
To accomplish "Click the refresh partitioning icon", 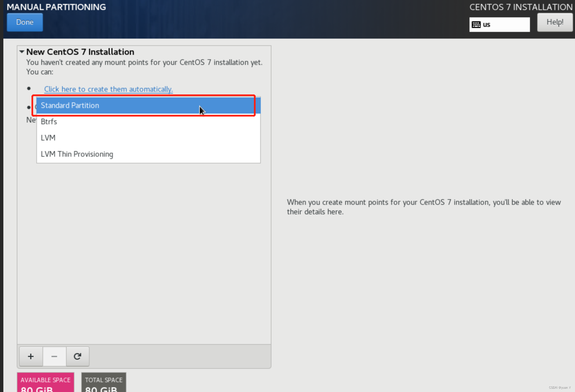I will (x=77, y=356).
